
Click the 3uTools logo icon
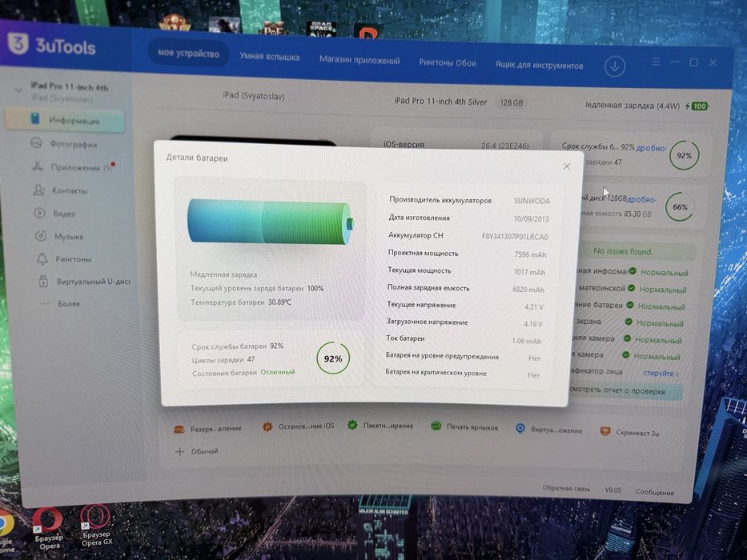18,44
